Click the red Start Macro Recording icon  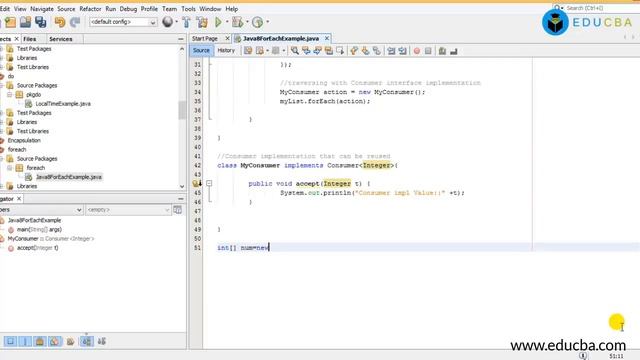tap(417, 51)
